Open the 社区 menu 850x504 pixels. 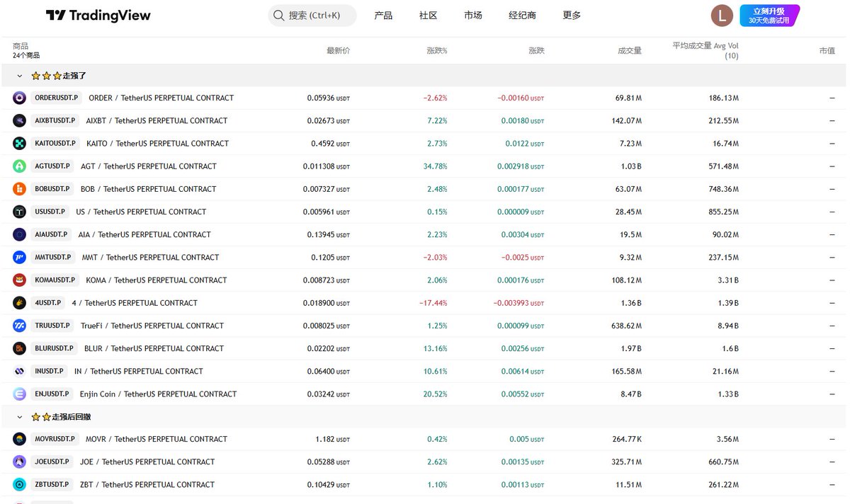coord(428,16)
